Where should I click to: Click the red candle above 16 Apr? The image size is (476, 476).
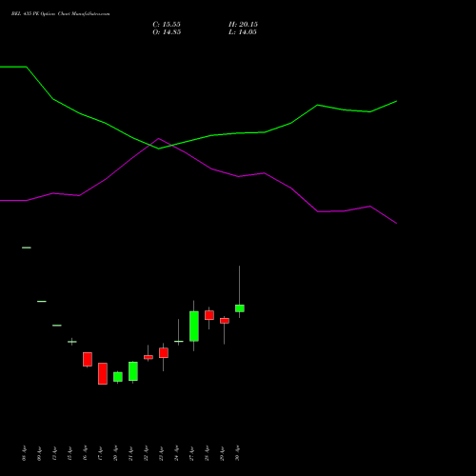click(88, 359)
